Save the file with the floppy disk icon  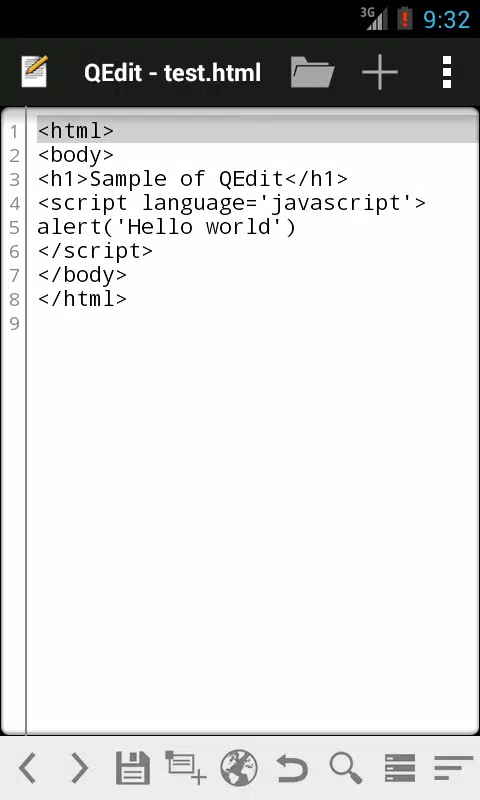(133, 768)
